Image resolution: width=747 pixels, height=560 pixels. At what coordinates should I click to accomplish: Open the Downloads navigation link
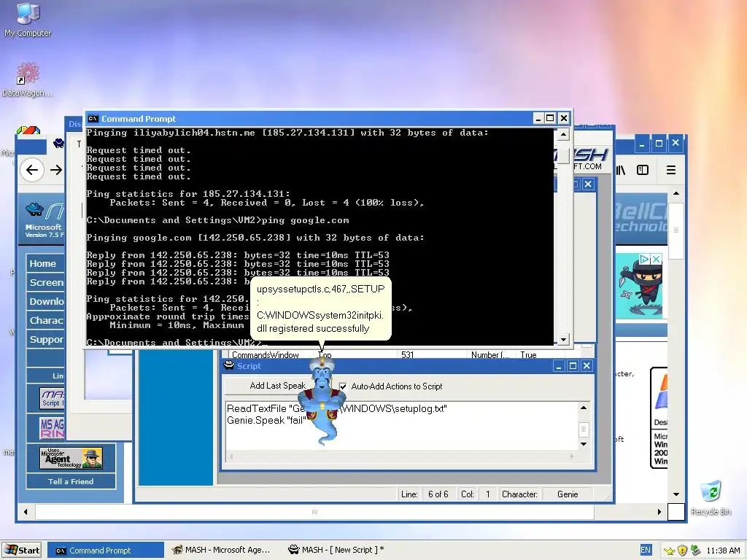[45, 301]
